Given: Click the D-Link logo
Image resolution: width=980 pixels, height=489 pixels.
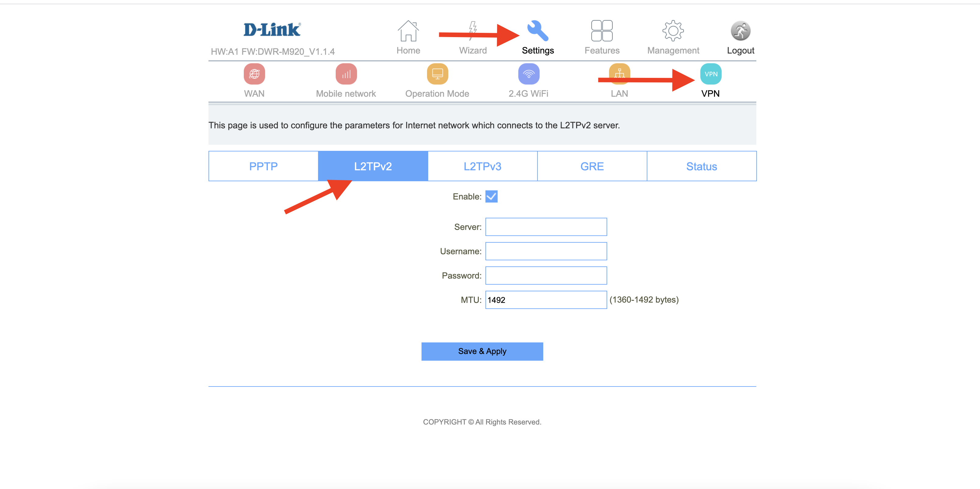Looking at the screenshot, I should [272, 30].
